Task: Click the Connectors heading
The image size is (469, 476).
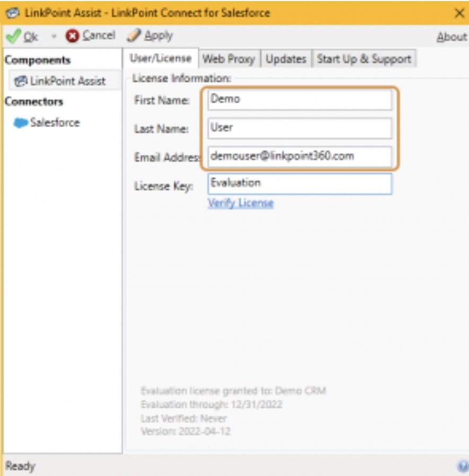Action: [x=34, y=101]
